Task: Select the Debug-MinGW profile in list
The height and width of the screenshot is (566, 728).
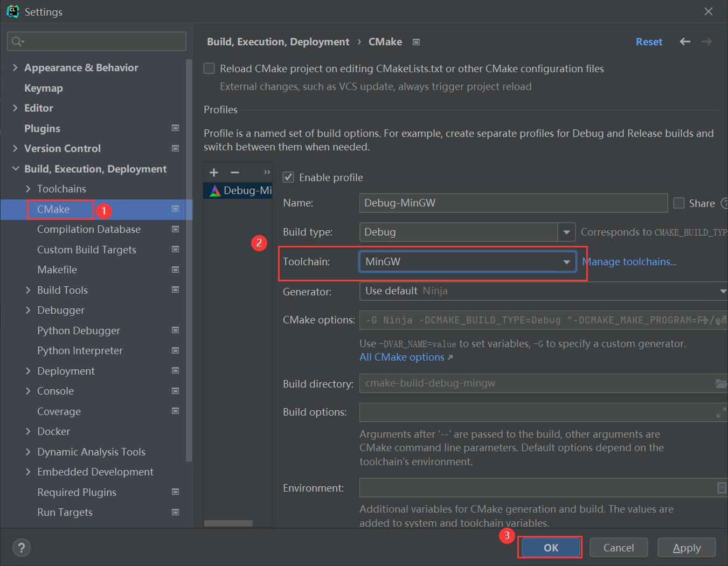Action: click(238, 190)
